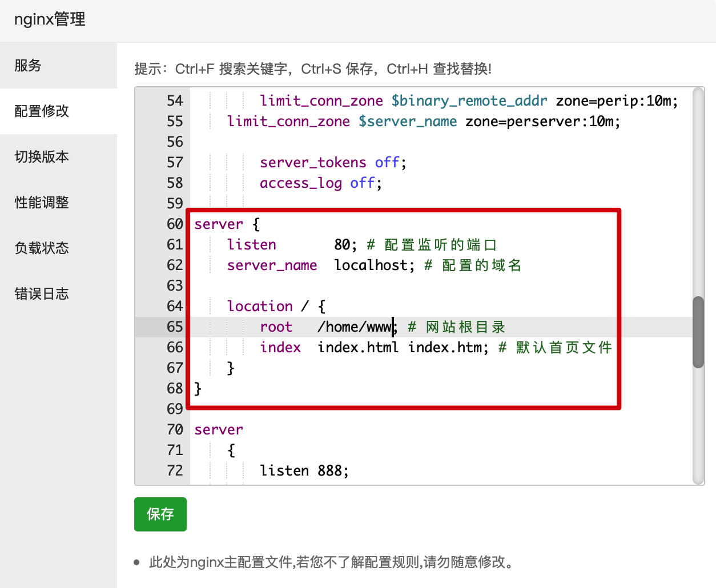Click the "location / {" line text
This screenshot has height=588, width=716.
tap(276, 307)
